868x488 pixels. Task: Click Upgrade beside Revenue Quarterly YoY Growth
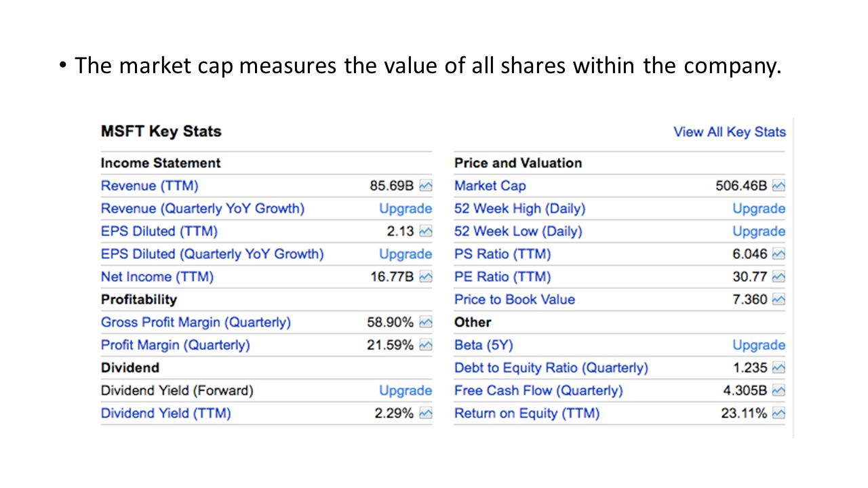point(406,209)
